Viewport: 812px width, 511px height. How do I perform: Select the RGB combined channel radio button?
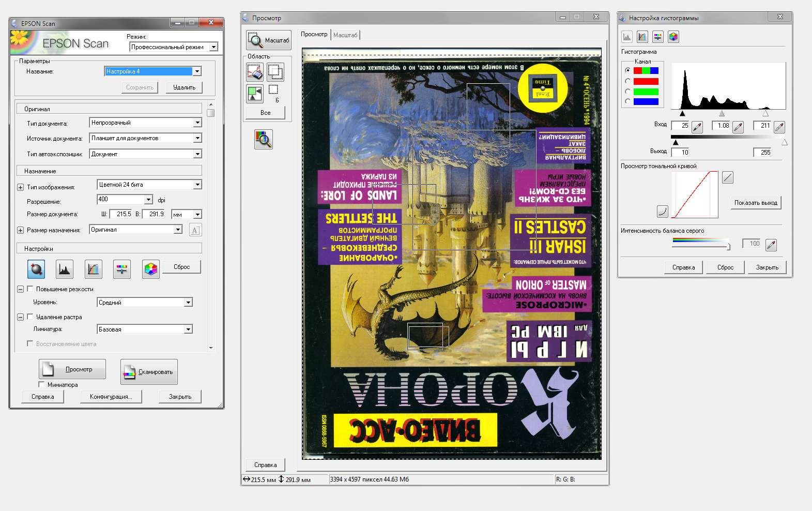(x=628, y=70)
